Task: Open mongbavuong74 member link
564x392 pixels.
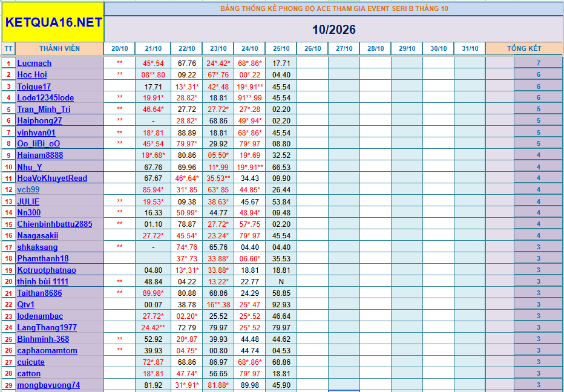Action: click(48, 385)
